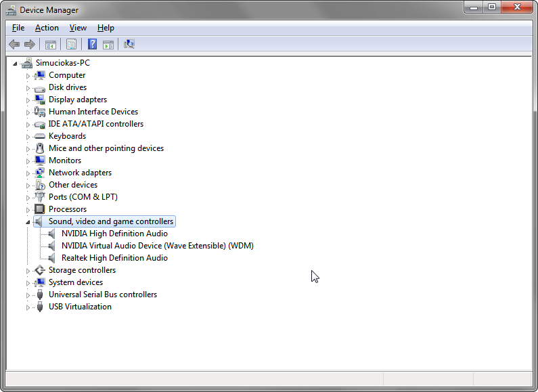This screenshot has width=538, height=392.
Task: Click speaker icon of Sound controllers category
Action: [x=39, y=221]
